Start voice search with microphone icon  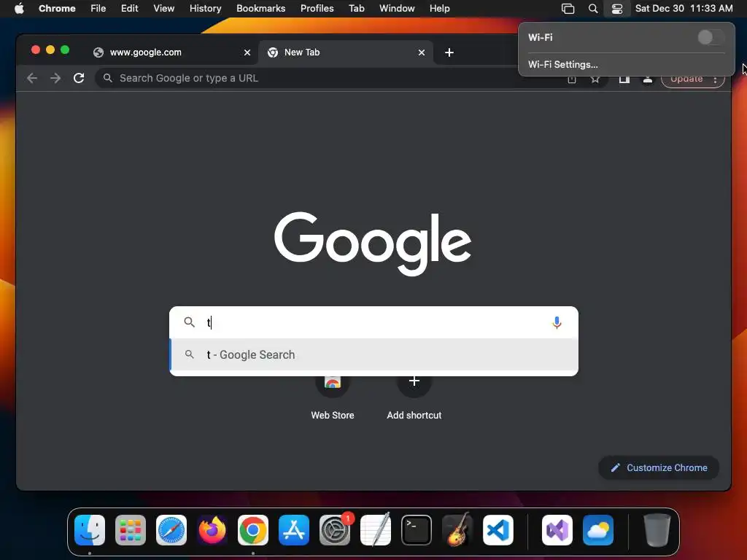coord(557,322)
